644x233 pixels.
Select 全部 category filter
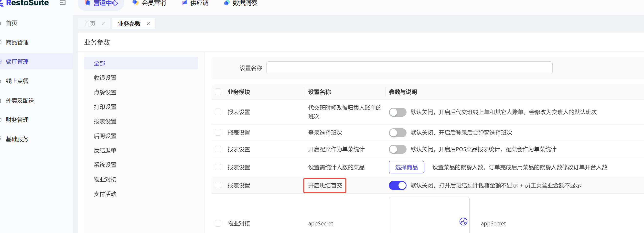[x=141, y=63]
